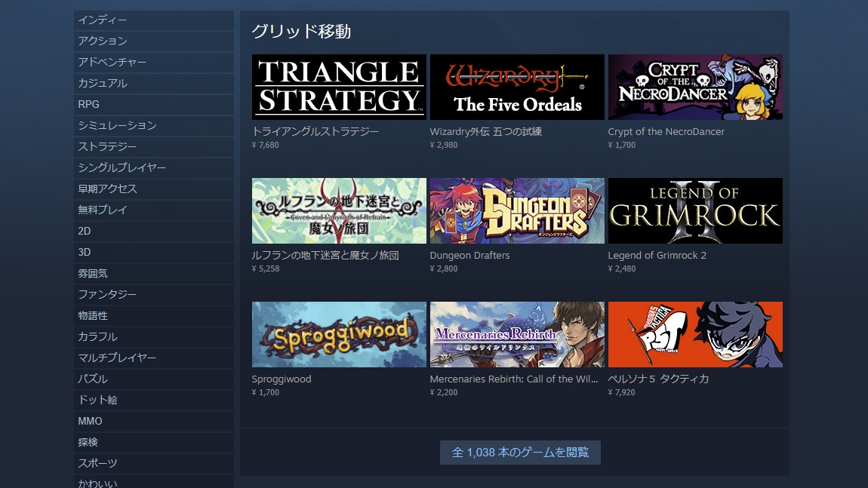The height and width of the screenshot is (488, 868).
Task: Click the Legend of Grimrock 2 thumbnail
Action: pyautogui.click(x=695, y=210)
